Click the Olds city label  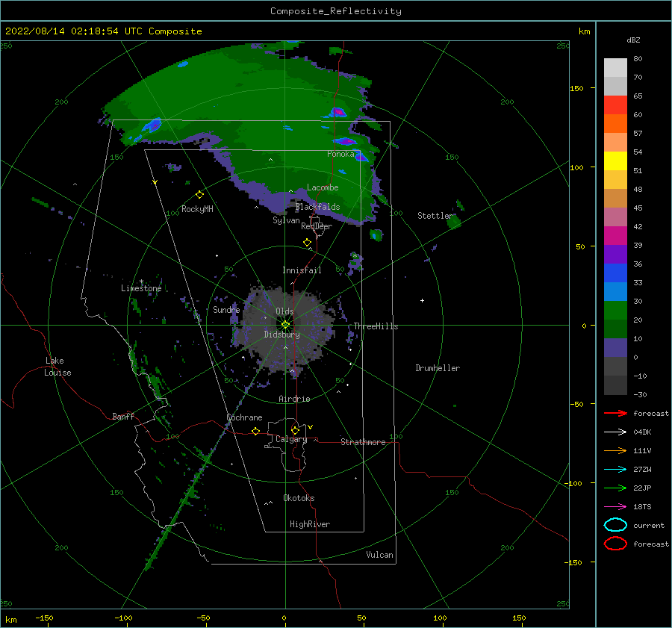(x=284, y=311)
